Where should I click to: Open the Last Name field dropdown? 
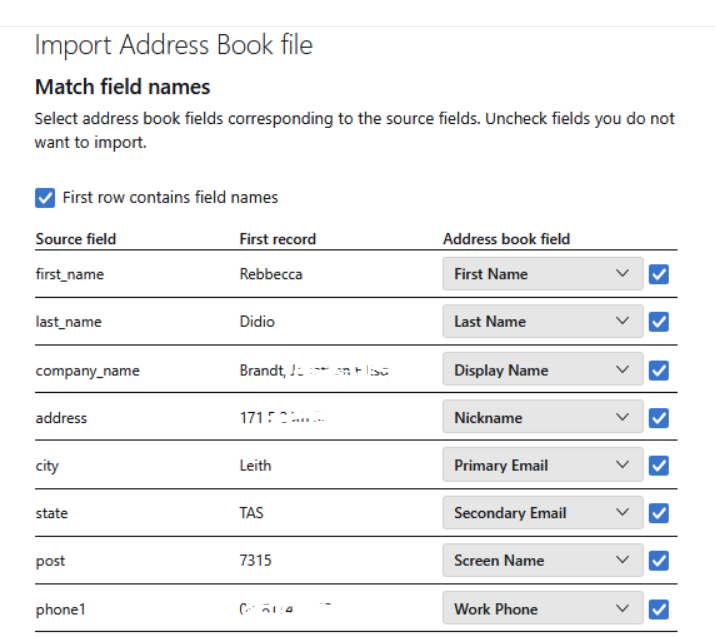[542, 322]
